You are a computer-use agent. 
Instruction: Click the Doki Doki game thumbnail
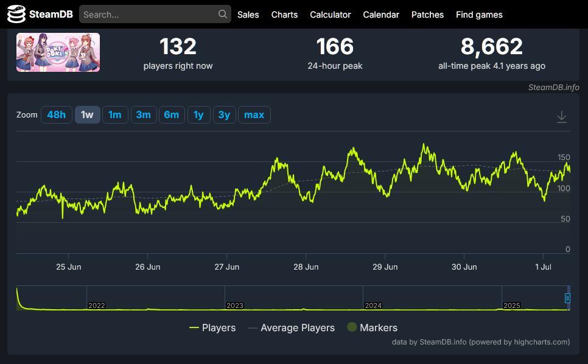pos(58,52)
